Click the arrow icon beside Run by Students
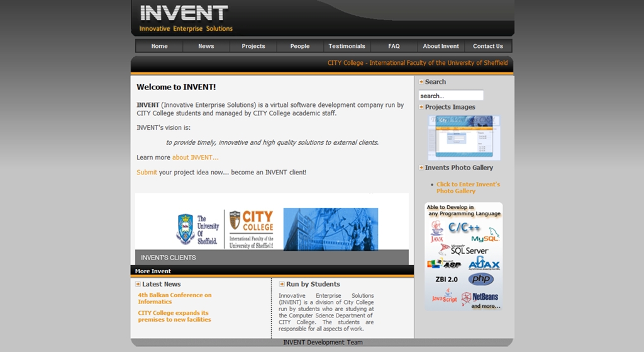The height and width of the screenshot is (352, 644). (282, 284)
